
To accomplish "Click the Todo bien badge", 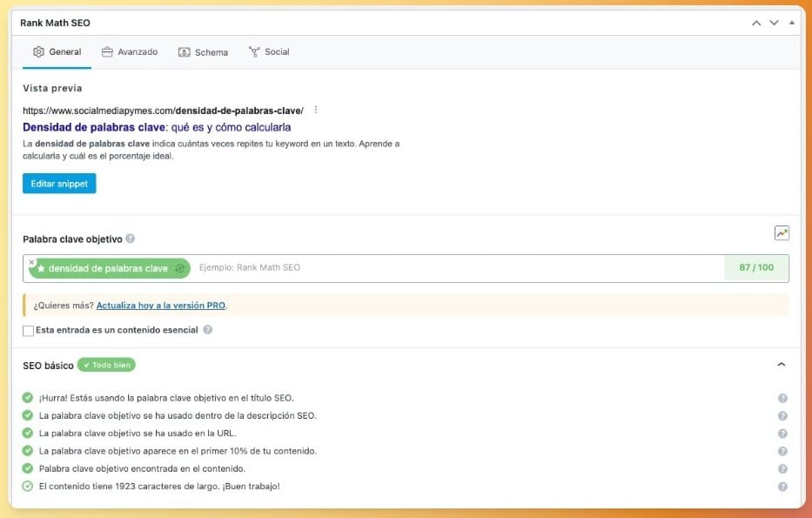I will click(106, 365).
